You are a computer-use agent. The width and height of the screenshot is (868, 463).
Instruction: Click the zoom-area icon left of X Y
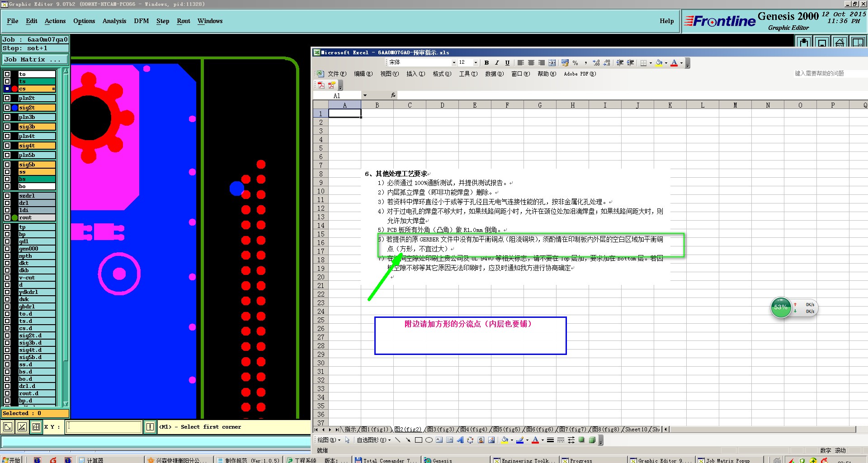[8, 427]
